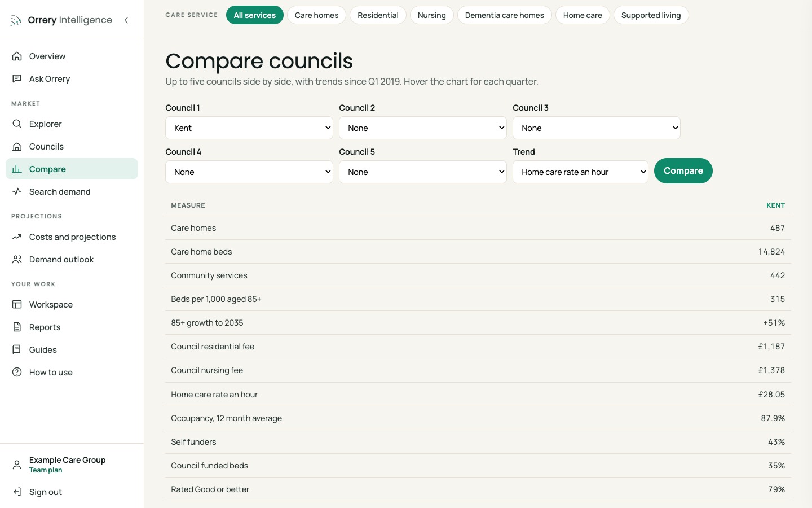Select the Home care filter
Screen dimensions: 812x508
coord(582,15)
